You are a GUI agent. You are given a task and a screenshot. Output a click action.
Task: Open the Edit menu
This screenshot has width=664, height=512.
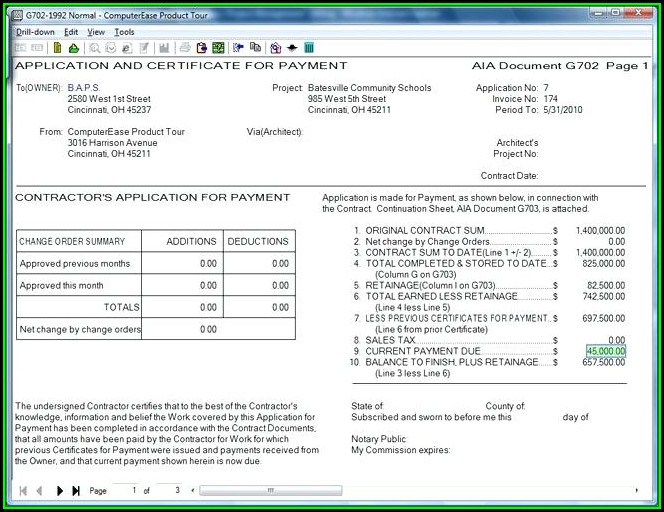pos(71,32)
